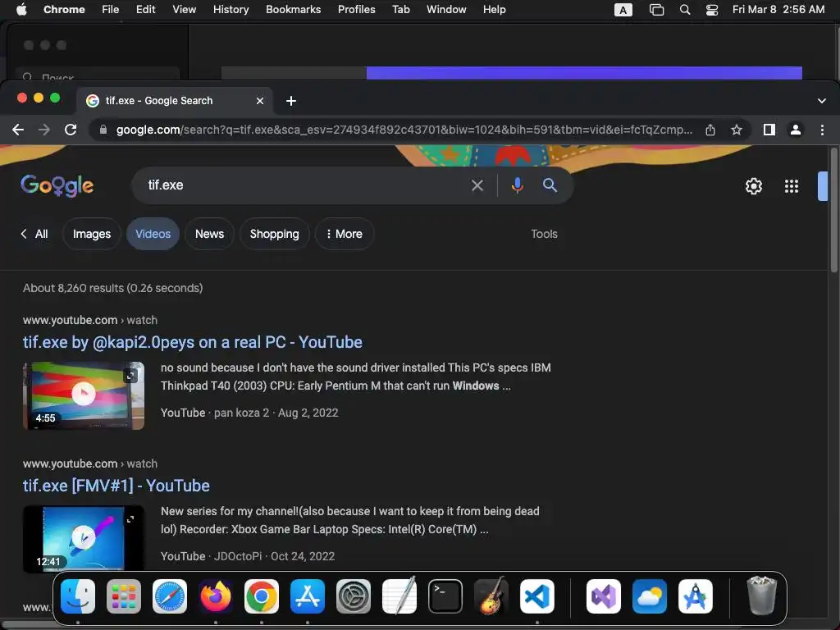
Task: Open Trash in the Dock
Action: [x=761, y=596]
